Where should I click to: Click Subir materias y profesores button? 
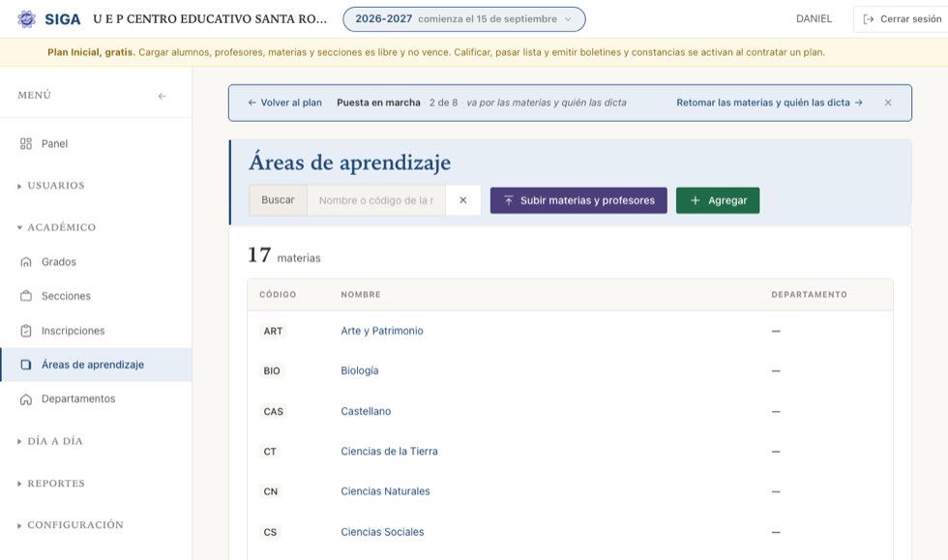(x=578, y=200)
